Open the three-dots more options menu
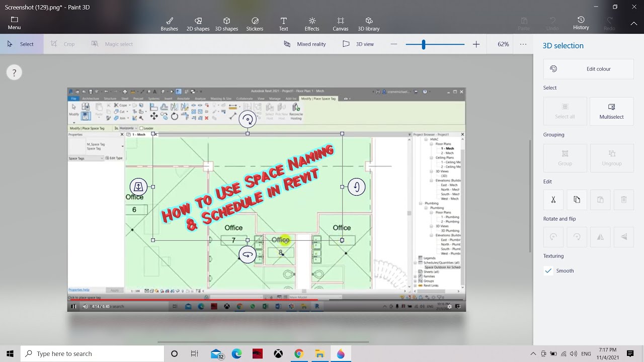The height and width of the screenshot is (362, 644). tap(523, 44)
